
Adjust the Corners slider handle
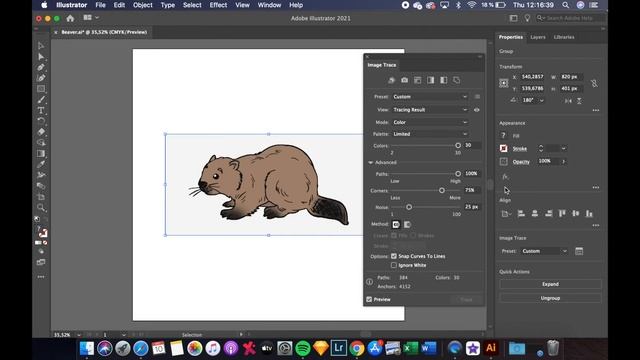[x=442, y=190]
